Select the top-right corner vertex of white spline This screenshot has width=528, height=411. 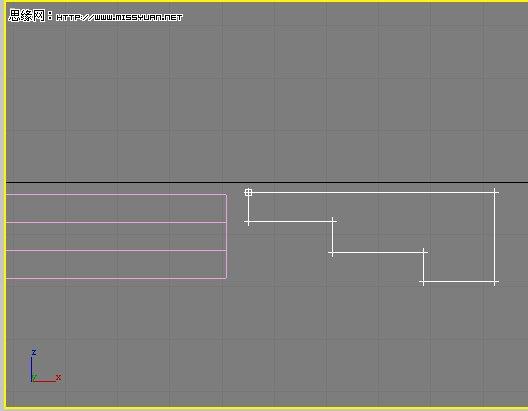(x=495, y=193)
